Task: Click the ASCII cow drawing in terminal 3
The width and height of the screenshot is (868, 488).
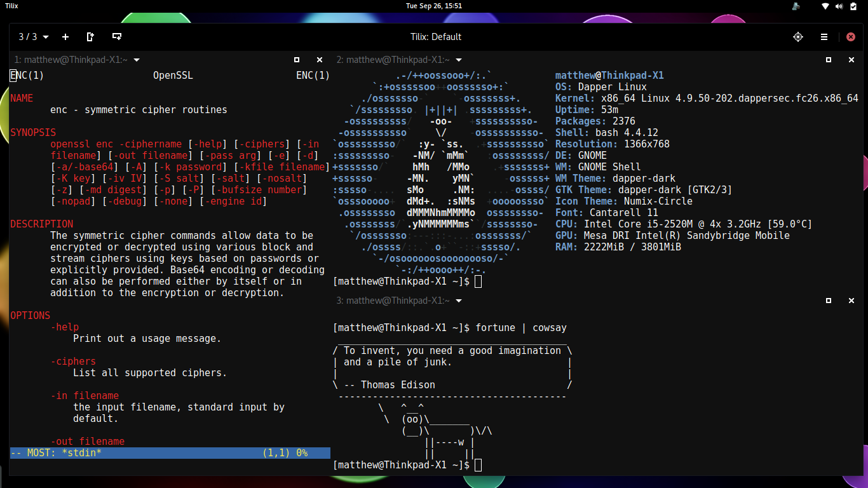Action: 435,430
